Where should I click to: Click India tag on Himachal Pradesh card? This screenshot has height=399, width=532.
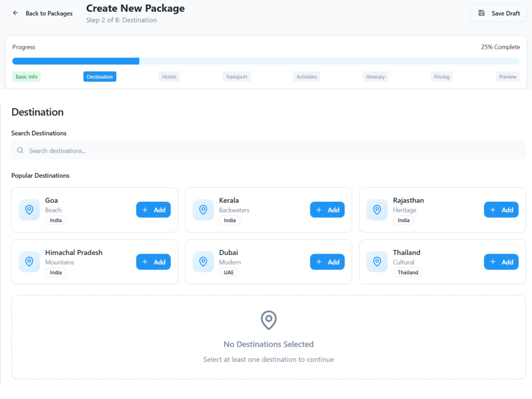56,272
